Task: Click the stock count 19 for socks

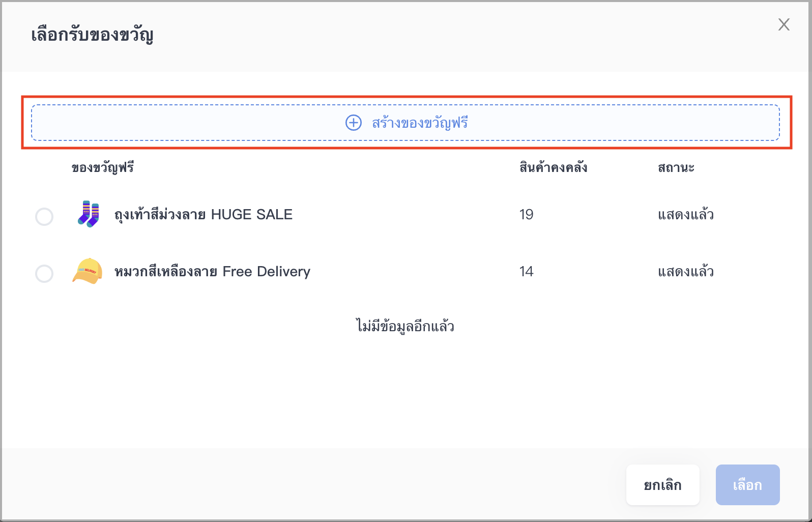Action: click(526, 214)
